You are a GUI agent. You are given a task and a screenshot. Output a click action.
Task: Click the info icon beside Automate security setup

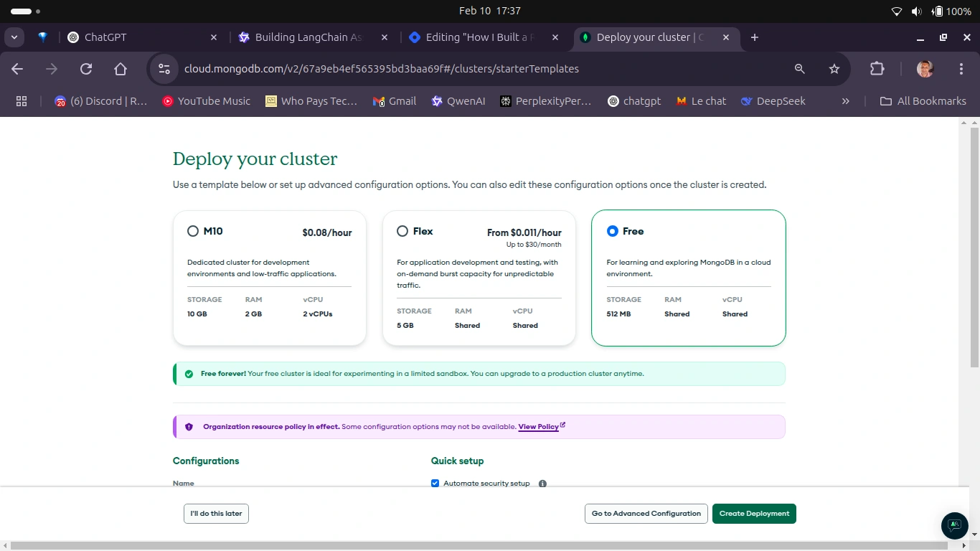[542, 484]
